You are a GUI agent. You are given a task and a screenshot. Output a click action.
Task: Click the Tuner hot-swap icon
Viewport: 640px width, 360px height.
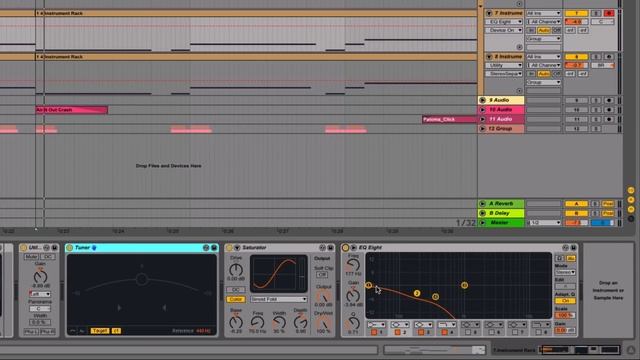point(206,248)
